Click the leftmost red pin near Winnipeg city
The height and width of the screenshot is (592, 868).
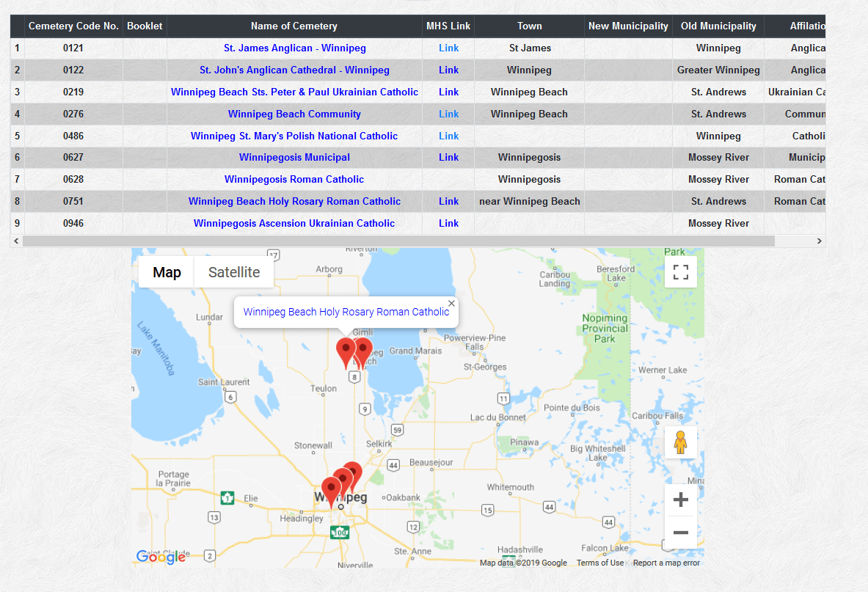point(332,489)
